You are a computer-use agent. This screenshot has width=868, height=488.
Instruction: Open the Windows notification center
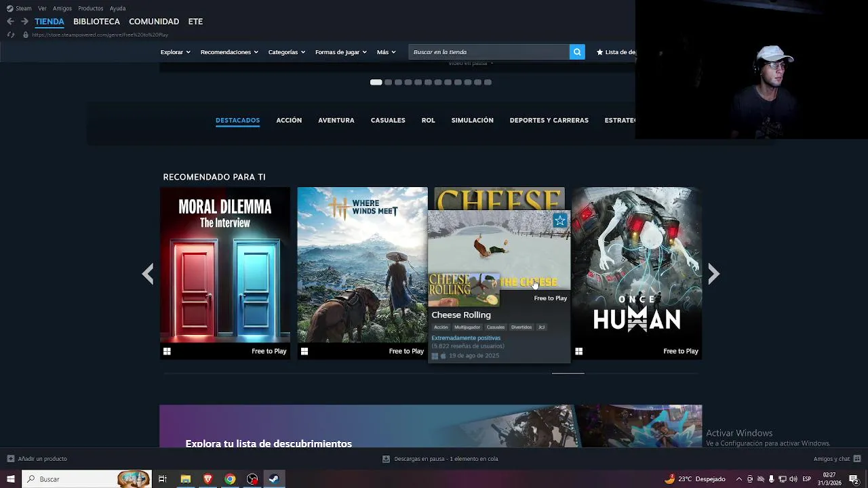pos(854,479)
